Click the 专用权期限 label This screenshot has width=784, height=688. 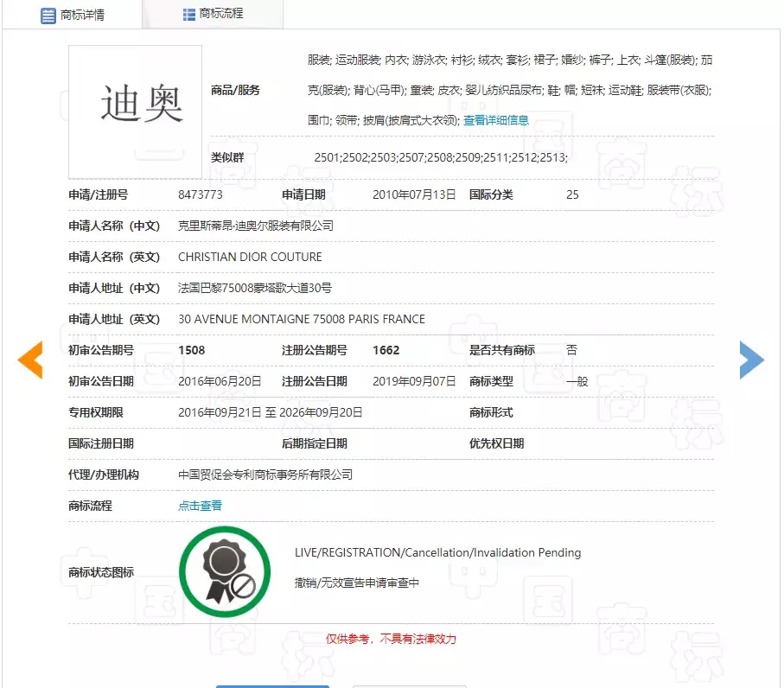pyautogui.click(x=95, y=412)
